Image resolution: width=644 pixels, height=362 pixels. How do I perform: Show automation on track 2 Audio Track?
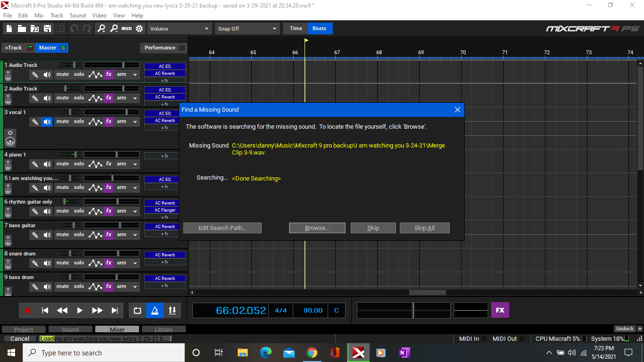point(96,98)
